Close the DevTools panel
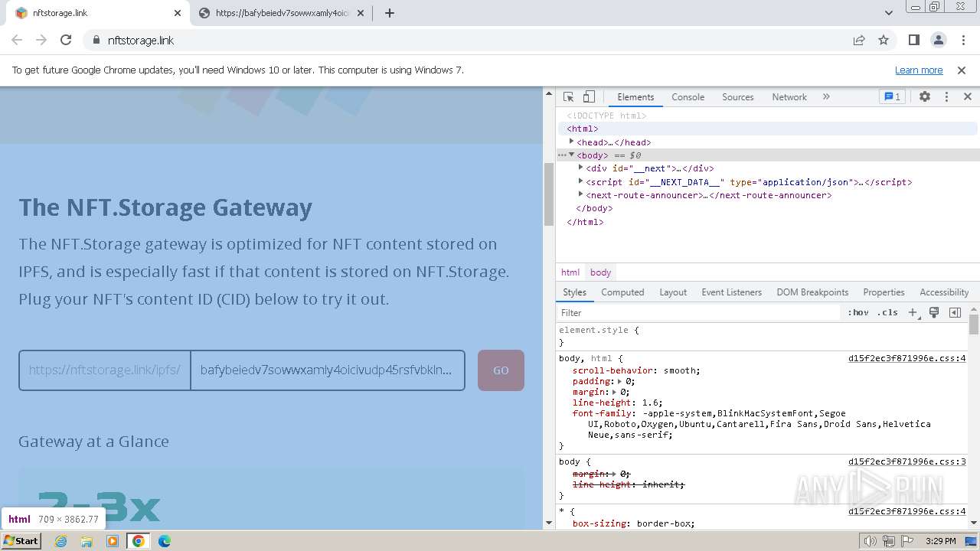The image size is (980, 551). point(967,97)
